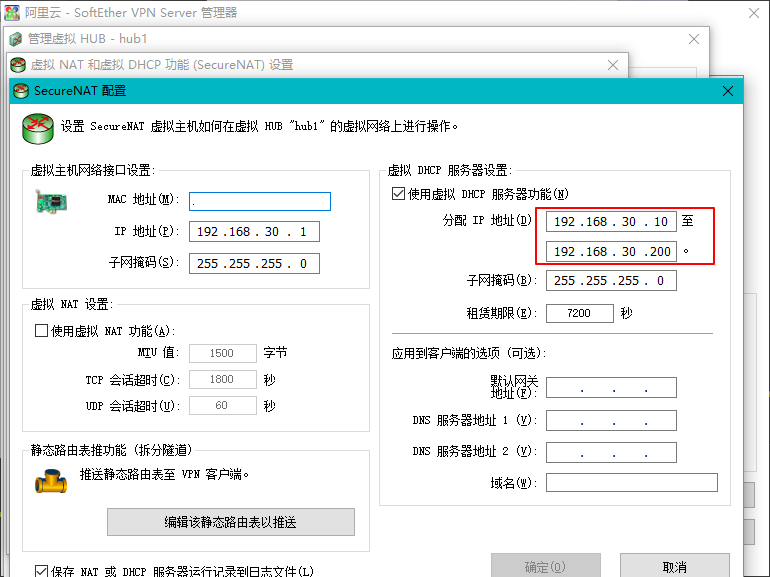The image size is (770, 577).
Task: Toggle save NAT or DHCP log file checkbox
Action: pyautogui.click(x=41, y=571)
